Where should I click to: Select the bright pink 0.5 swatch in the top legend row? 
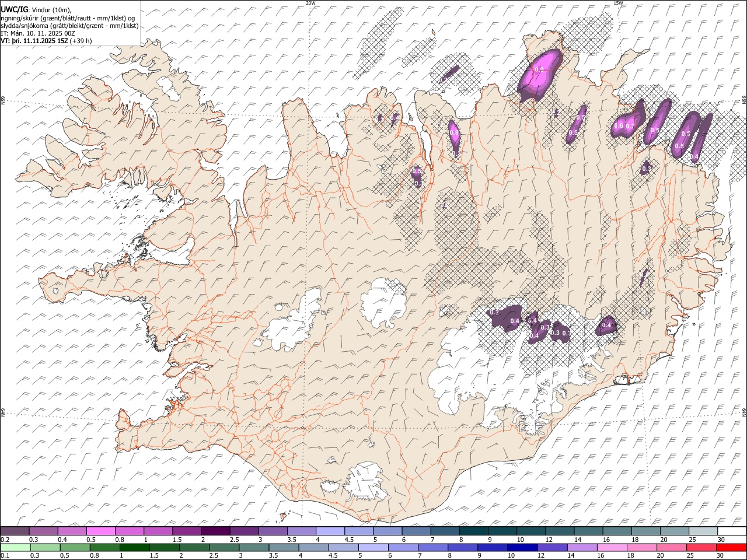coord(100,531)
